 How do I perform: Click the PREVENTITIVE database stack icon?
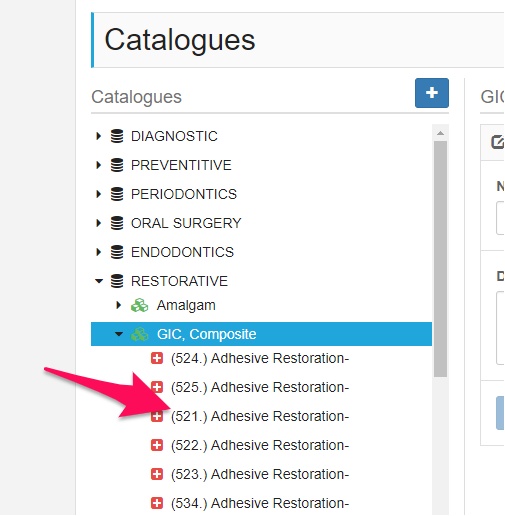click(117, 165)
